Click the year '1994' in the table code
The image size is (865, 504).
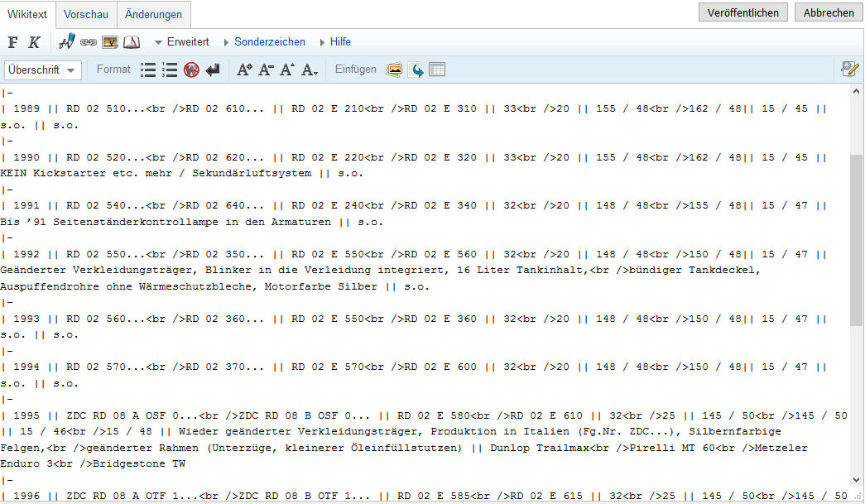(x=26, y=367)
